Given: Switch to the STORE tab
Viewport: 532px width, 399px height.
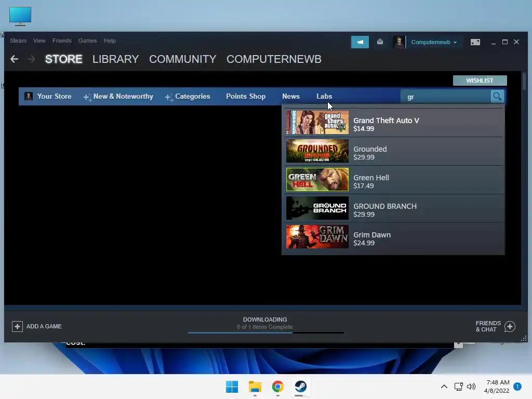Looking at the screenshot, I should click(x=64, y=59).
